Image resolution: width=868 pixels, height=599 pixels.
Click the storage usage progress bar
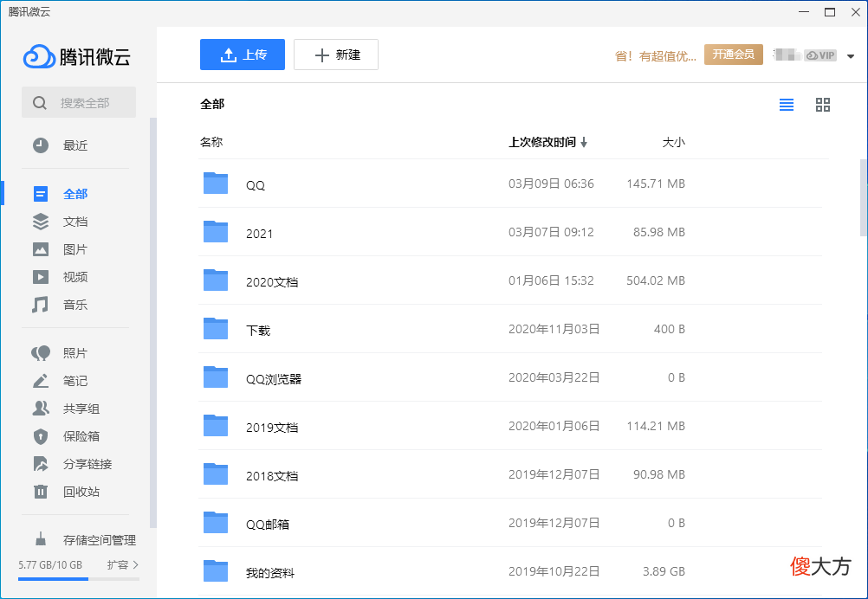(79, 579)
